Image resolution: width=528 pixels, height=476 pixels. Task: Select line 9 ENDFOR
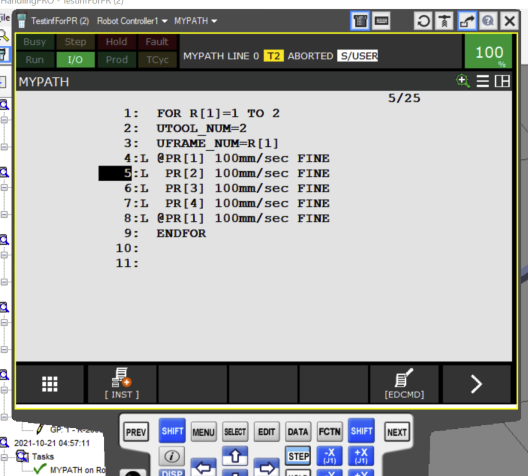164,233
